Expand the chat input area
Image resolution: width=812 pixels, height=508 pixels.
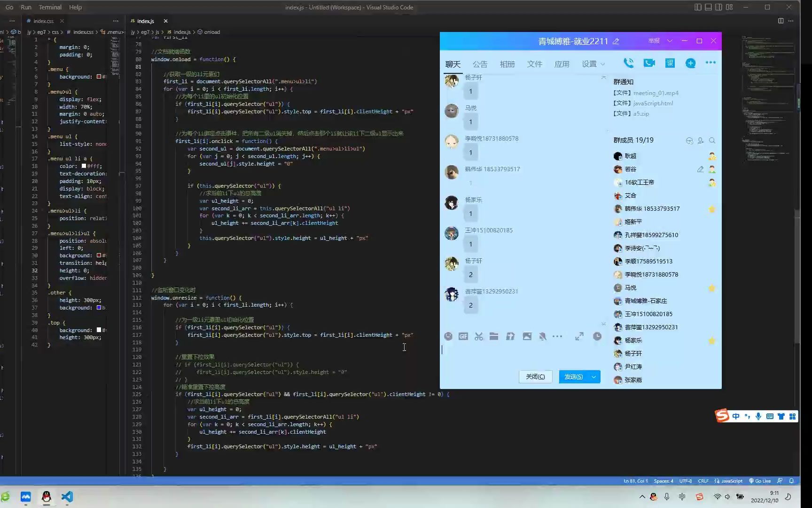[x=579, y=336]
